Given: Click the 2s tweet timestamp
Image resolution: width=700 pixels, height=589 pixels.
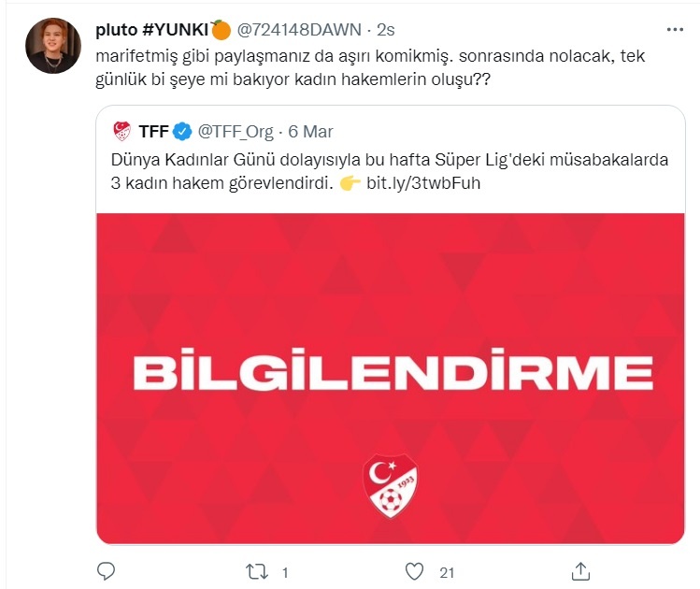Looking at the screenshot, I should tap(386, 30).
